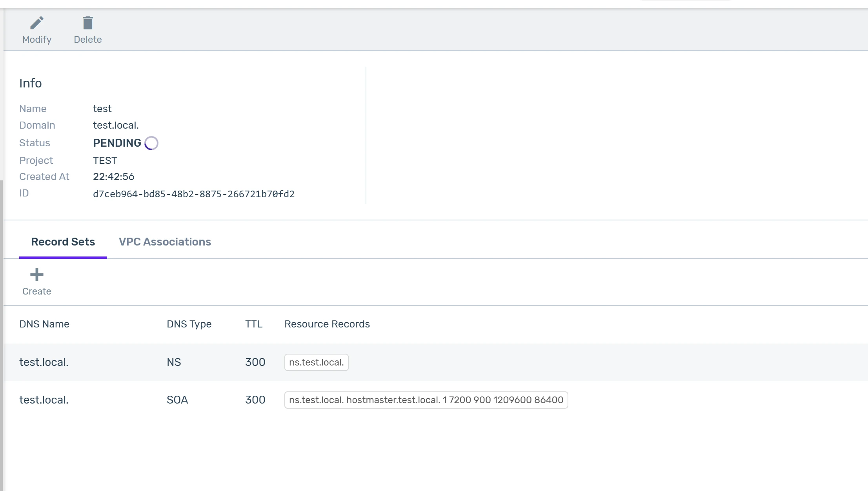Click the Info section heading
Viewport: 868px width, 491px height.
click(31, 83)
